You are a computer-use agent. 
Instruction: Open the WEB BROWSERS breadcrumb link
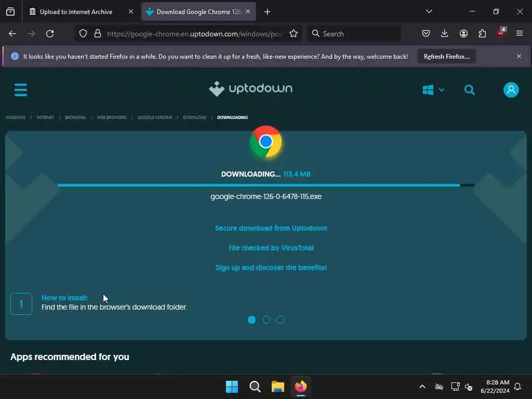click(x=112, y=117)
